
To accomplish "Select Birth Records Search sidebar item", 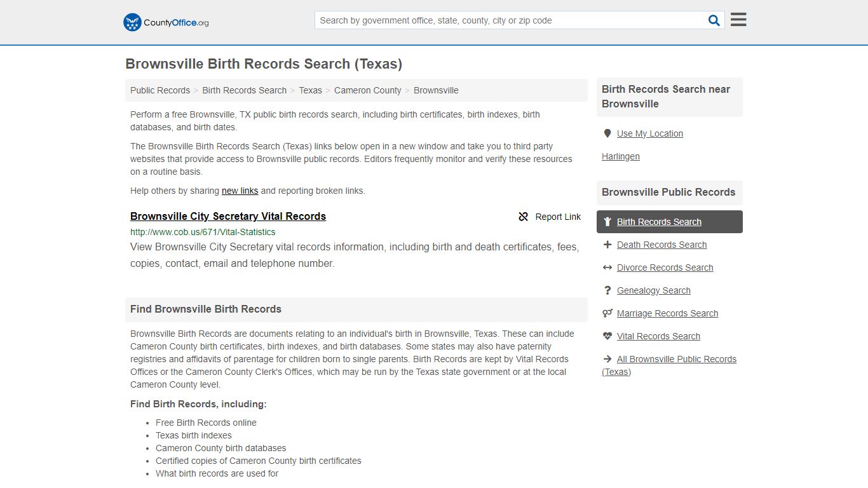I will point(670,222).
